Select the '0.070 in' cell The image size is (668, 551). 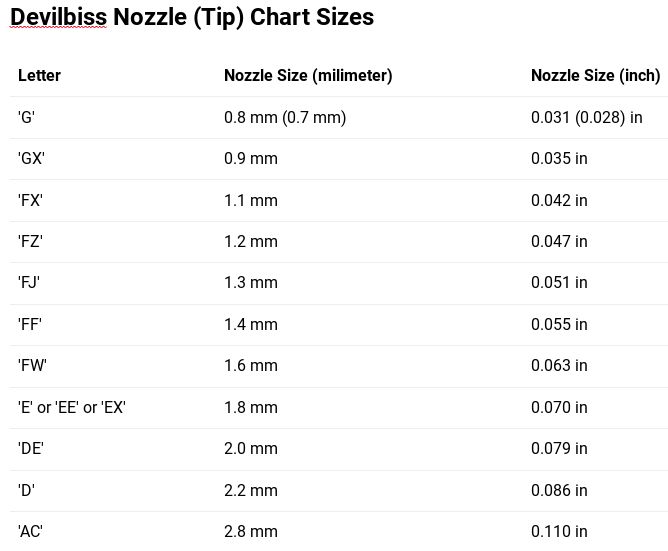pyautogui.click(x=559, y=408)
